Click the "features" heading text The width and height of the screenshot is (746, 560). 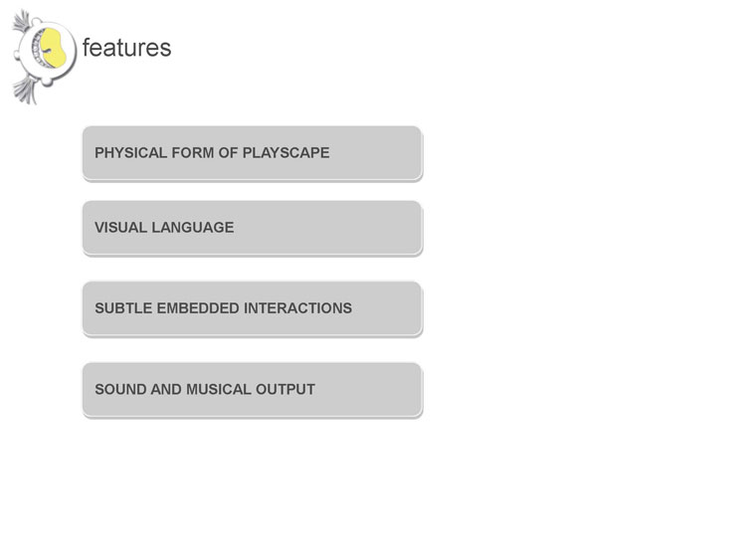tap(126, 48)
